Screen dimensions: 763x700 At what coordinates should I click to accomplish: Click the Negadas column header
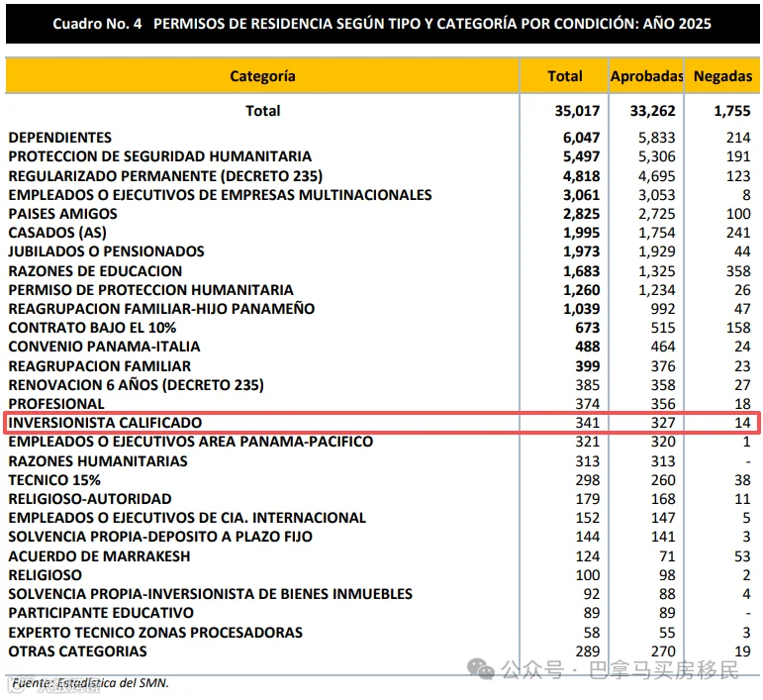pos(722,76)
